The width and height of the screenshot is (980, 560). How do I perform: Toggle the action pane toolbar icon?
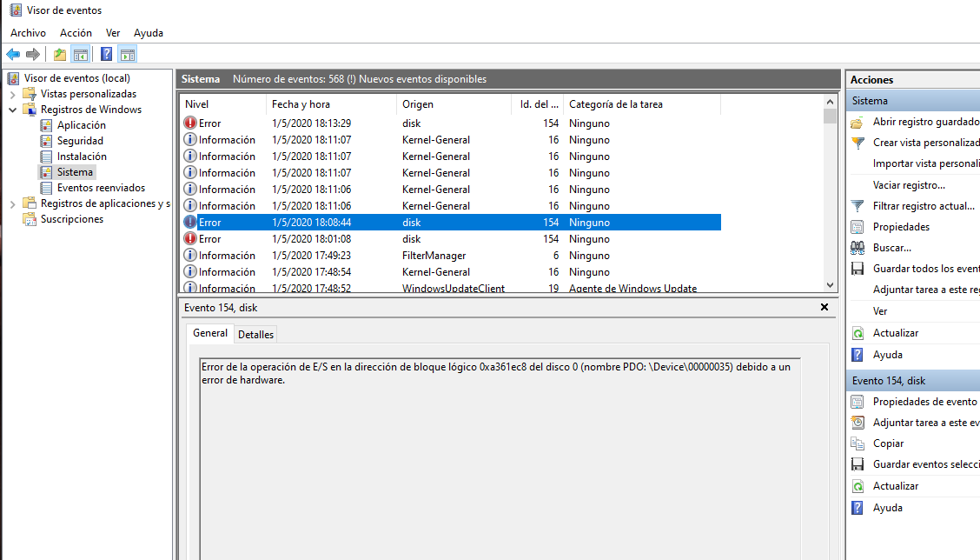[128, 55]
